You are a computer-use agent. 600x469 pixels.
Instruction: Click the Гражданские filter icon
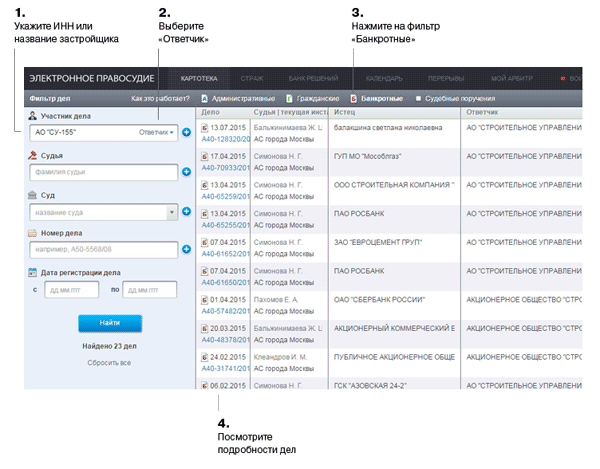pos(290,99)
